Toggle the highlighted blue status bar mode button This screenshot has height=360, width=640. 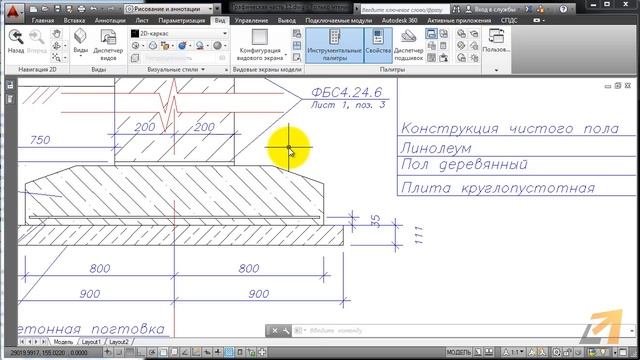229,352
